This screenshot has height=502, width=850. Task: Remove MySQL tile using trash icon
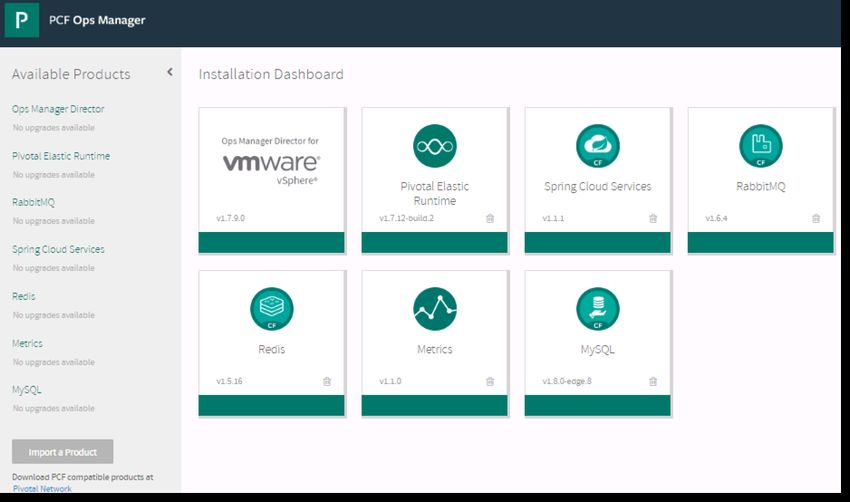(x=653, y=381)
